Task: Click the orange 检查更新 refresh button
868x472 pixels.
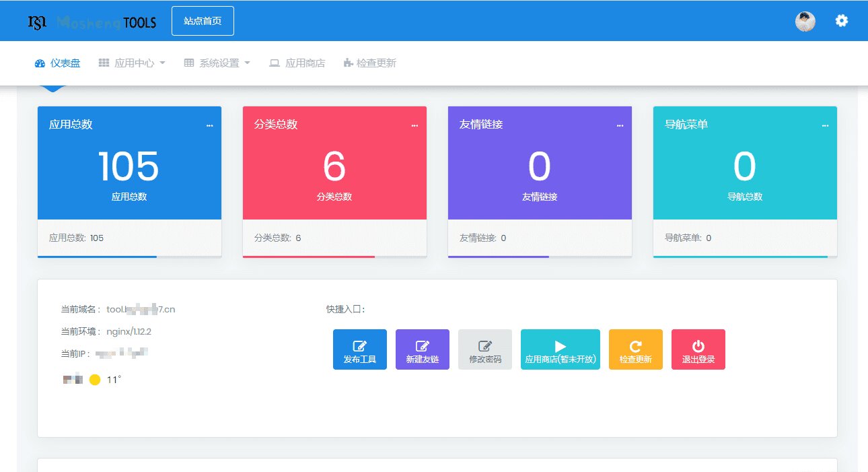Action: [635, 349]
